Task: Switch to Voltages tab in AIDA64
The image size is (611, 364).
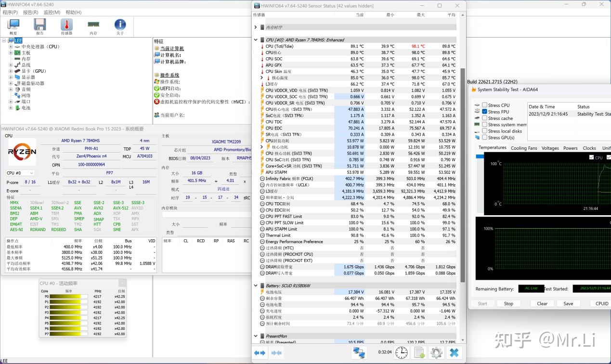Action: click(550, 148)
